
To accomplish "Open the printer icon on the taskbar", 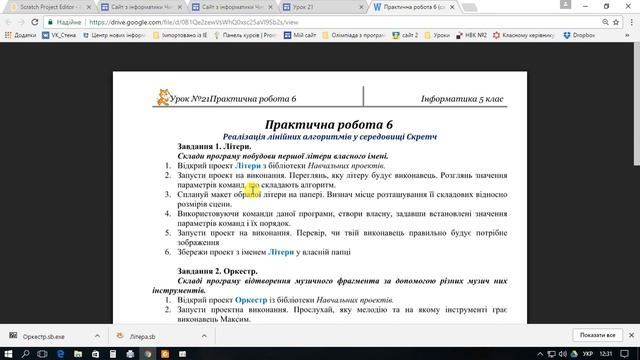I will (130, 354).
